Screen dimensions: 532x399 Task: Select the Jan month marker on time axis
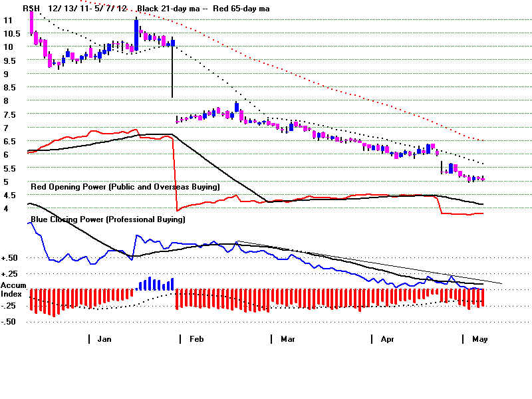pos(104,339)
